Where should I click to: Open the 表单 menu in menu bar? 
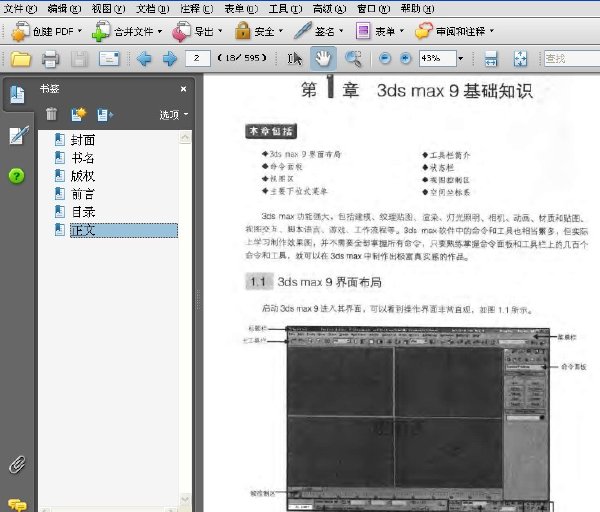tap(241, 8)
